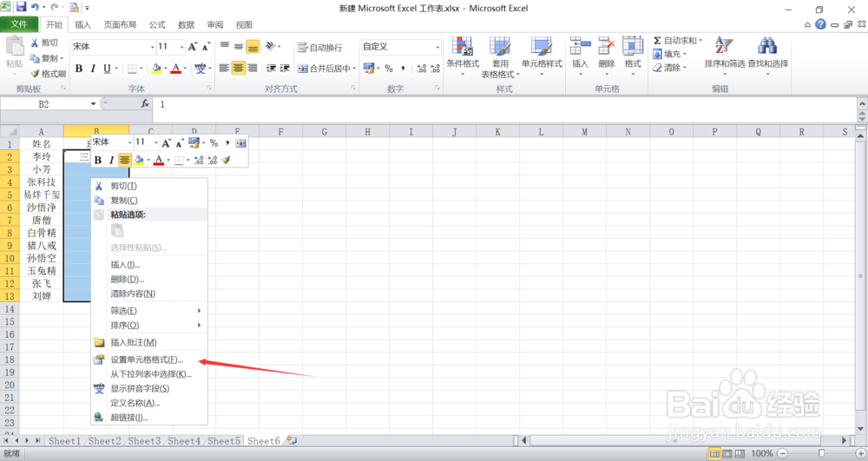Toggle Bold on the mini toolbar

click(x=98, y=160)
